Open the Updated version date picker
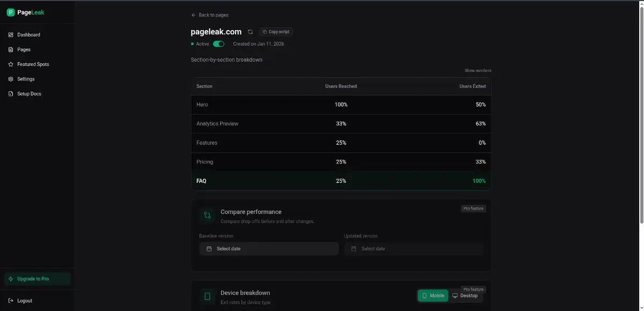The height and width of the screenshot is (311, 644). point(413,249)
